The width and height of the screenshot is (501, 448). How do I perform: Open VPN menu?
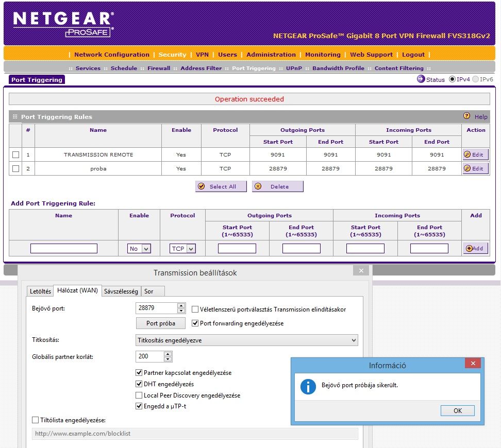[202, 54]
